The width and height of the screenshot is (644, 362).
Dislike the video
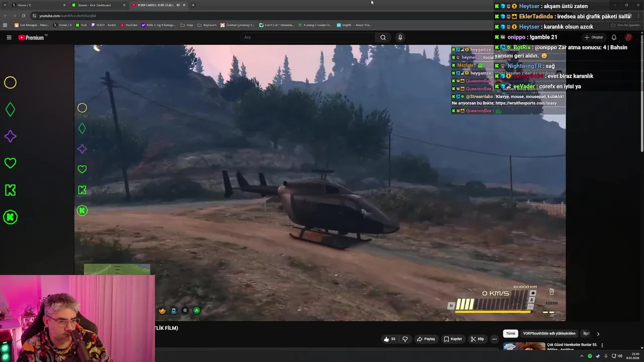tap(405, 339)
